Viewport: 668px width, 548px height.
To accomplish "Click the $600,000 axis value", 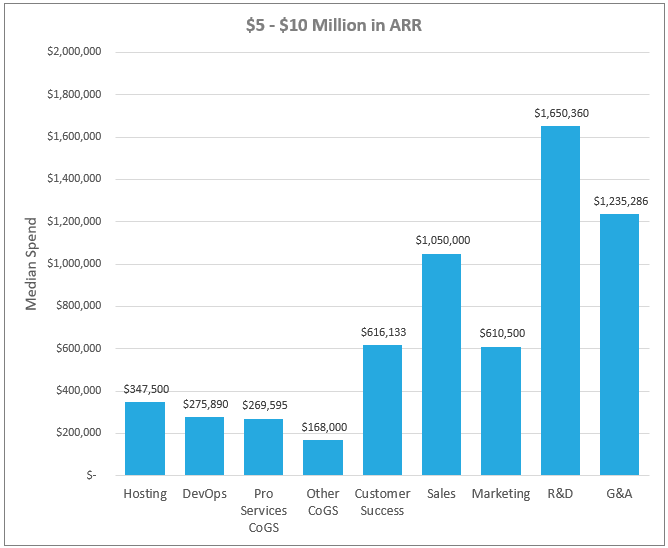I will pyautogui.click(x=79, y=348).
